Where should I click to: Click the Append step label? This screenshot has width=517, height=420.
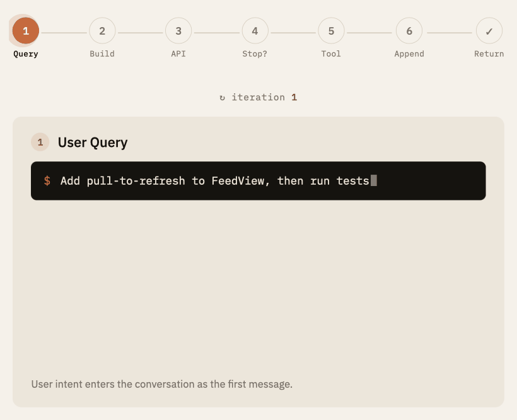pyautogui.click(x=409, y=54)
